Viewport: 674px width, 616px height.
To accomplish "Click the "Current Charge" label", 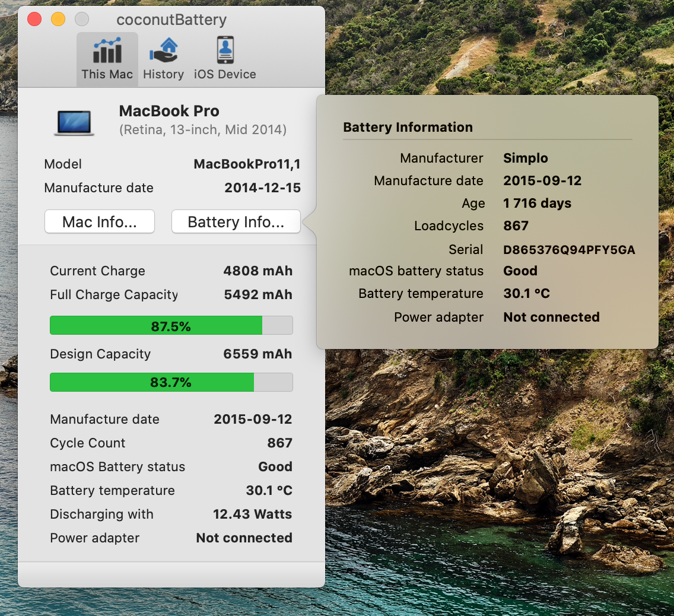I will coord(97,271).
